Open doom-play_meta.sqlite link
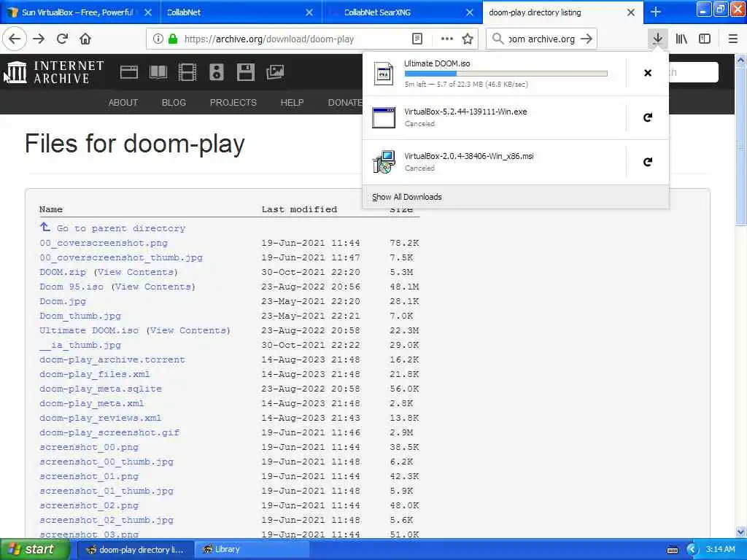Image resolution: width=747 pixels, height=560 pixels. (101, 389)
